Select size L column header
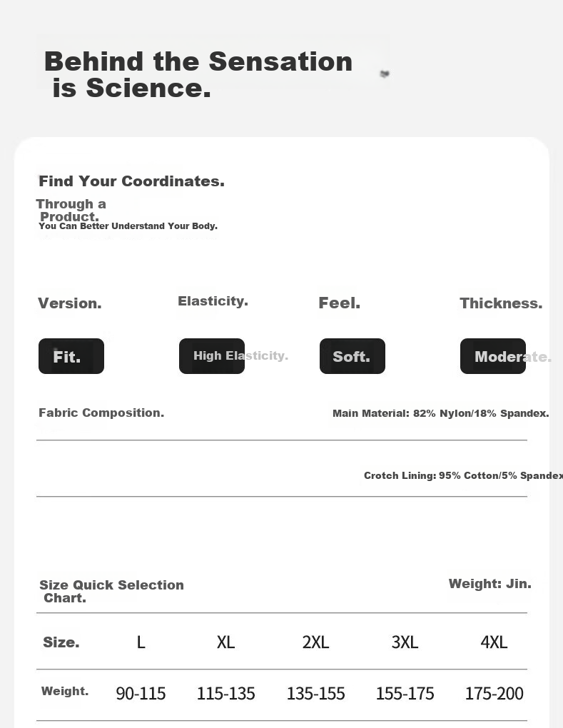 pos(141,642)
